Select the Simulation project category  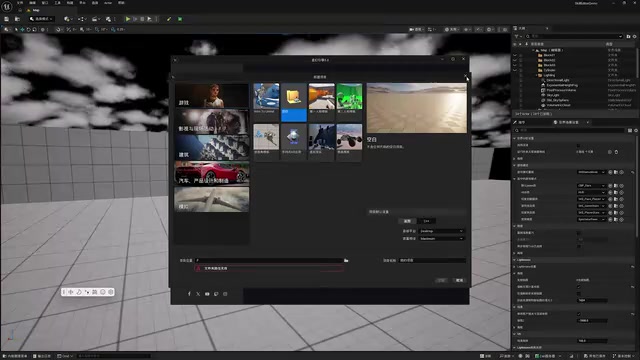click(212, 200)
